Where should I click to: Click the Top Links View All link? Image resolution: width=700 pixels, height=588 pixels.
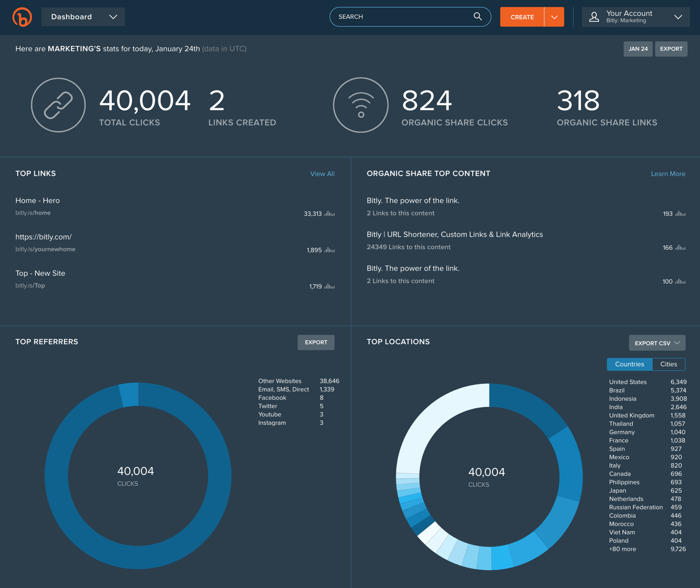click(x=322, y=174)
